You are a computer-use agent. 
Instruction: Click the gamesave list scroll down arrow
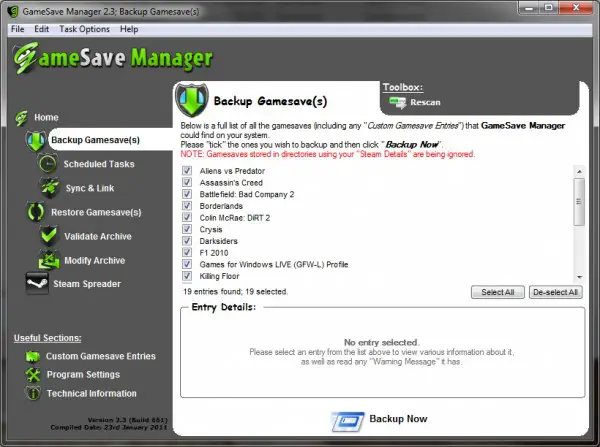pyautogui.click(x=579, y=277)
